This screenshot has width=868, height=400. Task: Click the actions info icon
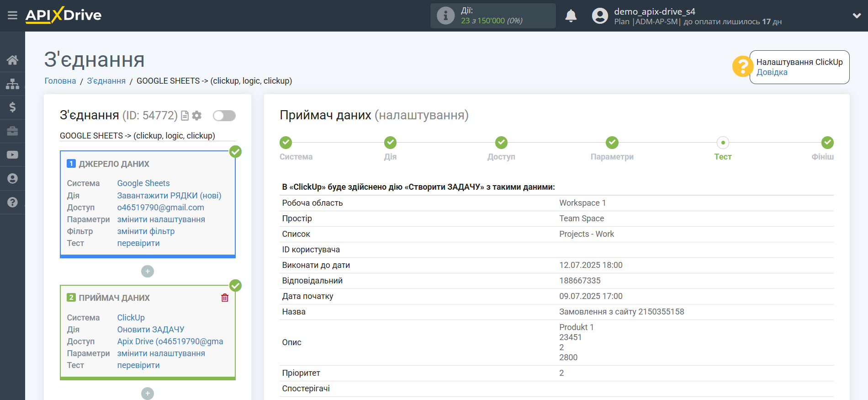tap(445, 16)
